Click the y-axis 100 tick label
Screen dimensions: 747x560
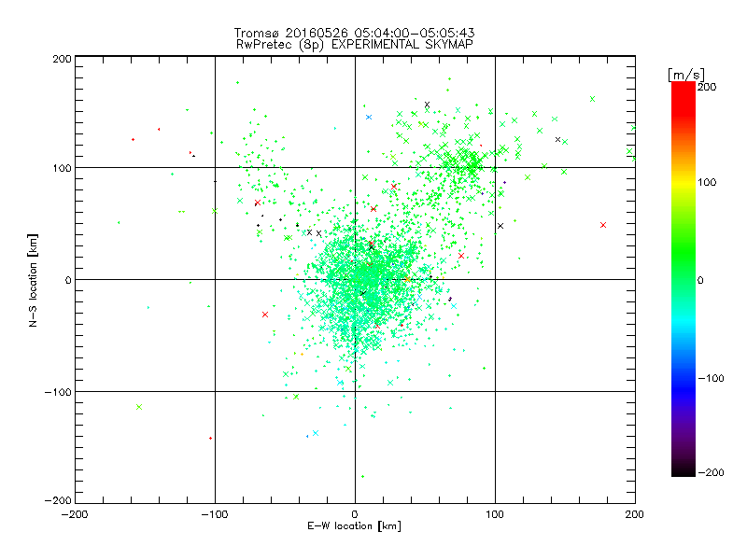(62, 168)
